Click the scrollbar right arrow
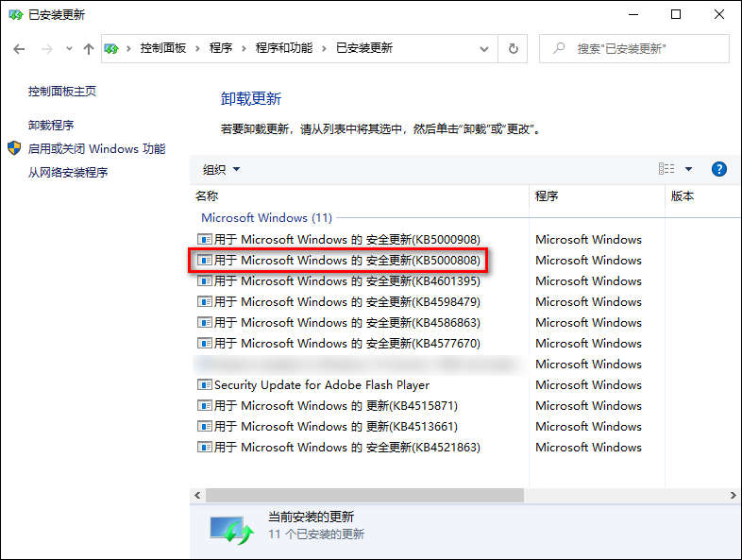This screenshot has height=560, width=742. pyautogui.click(x=733, y=495)
